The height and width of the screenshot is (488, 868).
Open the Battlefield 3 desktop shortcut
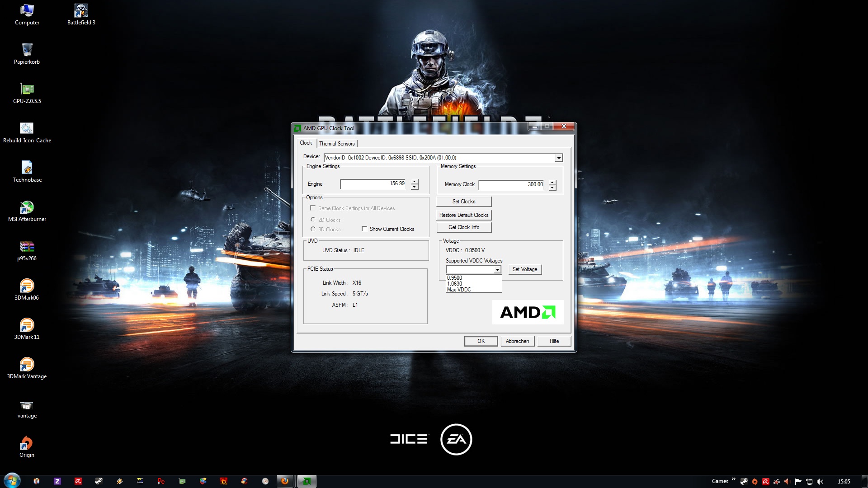coord(81,14)
